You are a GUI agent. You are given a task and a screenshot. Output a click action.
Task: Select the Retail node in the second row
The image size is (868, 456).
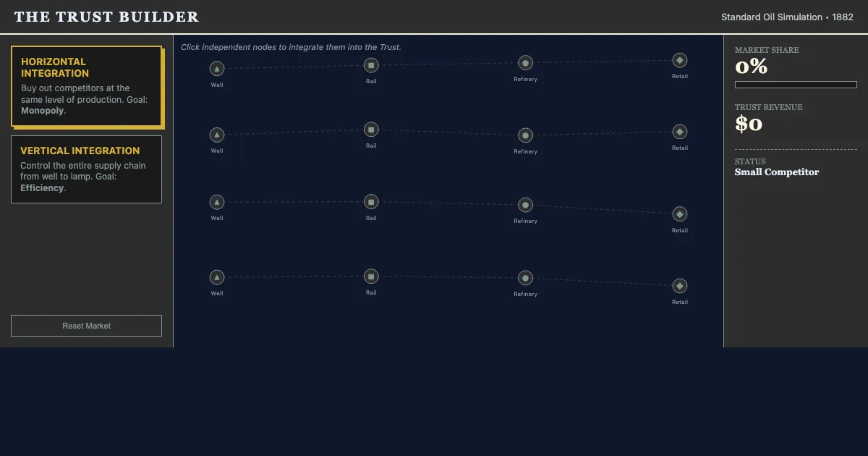tap(680, 132)
